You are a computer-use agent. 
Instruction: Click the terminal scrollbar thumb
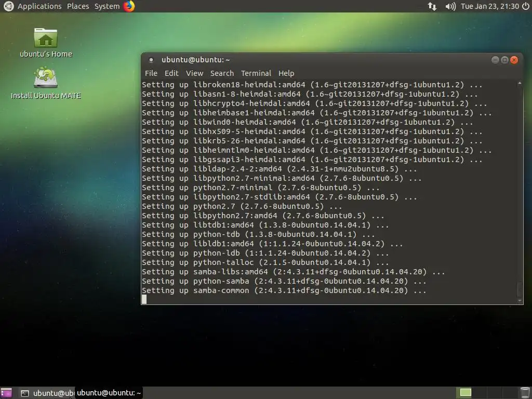click(x=520, y=289)
